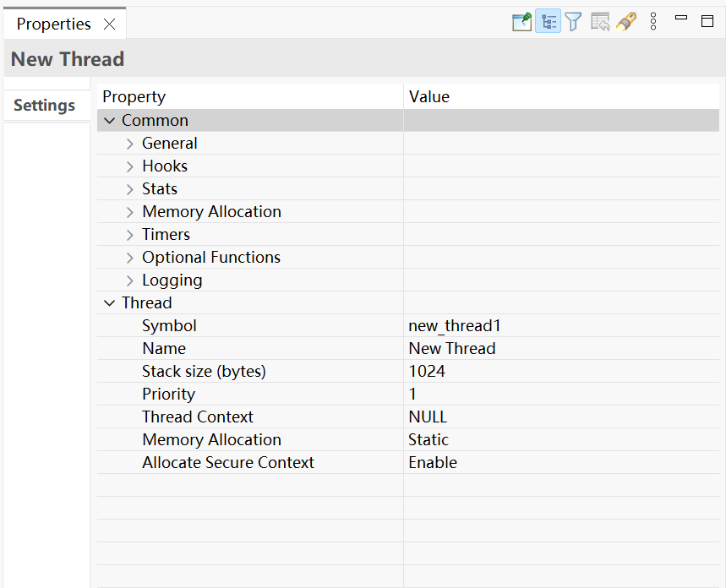Edit the Thread Context value NULL
Viewport: 726px width, 588px height.
(561, 416)
